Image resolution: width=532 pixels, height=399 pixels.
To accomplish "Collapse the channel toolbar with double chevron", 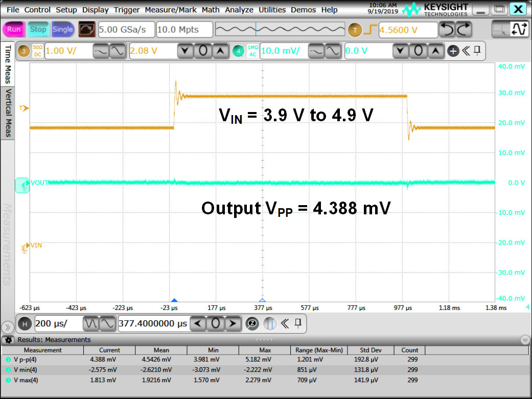I will [x=466, y=51].
